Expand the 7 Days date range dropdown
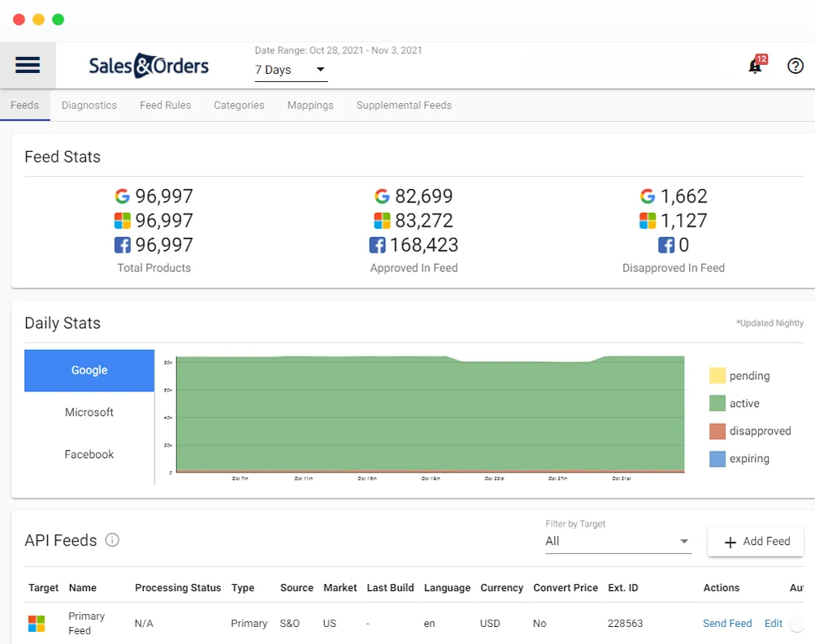This screenshot has height=644, width=815. tap(291, 70)
